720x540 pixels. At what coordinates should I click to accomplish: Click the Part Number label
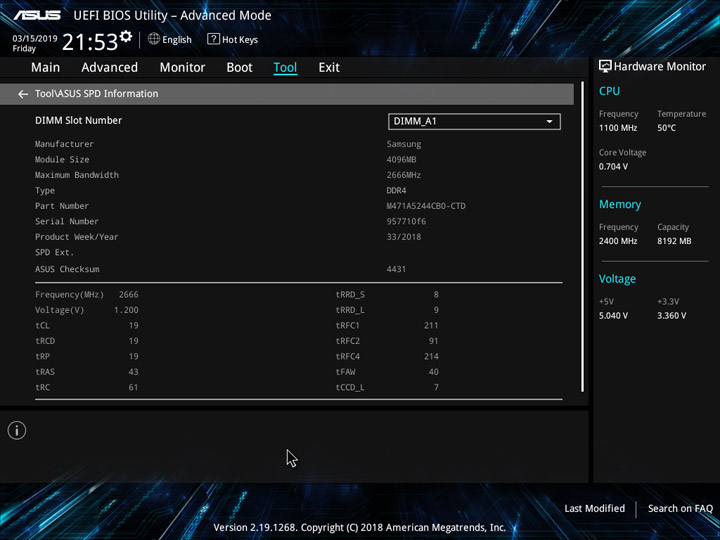62,206
